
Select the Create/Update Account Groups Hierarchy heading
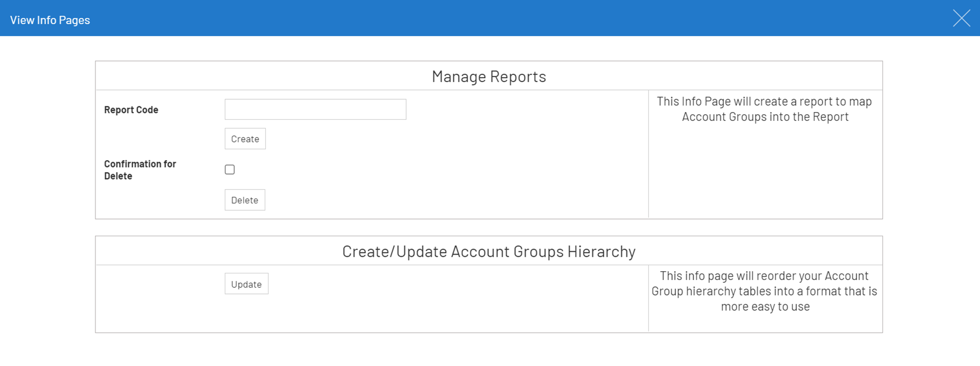coord(488,251)
